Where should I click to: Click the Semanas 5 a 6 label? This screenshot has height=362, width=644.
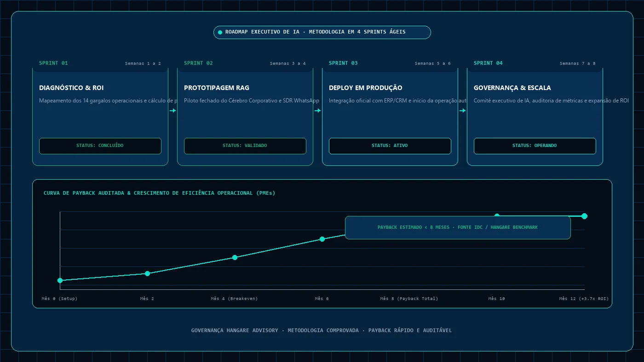point(433,63)
